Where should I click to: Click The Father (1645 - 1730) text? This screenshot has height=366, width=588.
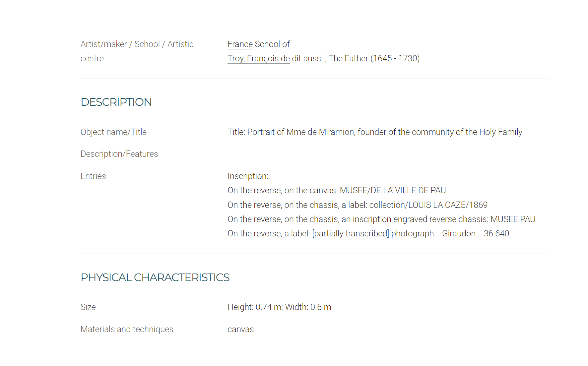pos(374,58)
